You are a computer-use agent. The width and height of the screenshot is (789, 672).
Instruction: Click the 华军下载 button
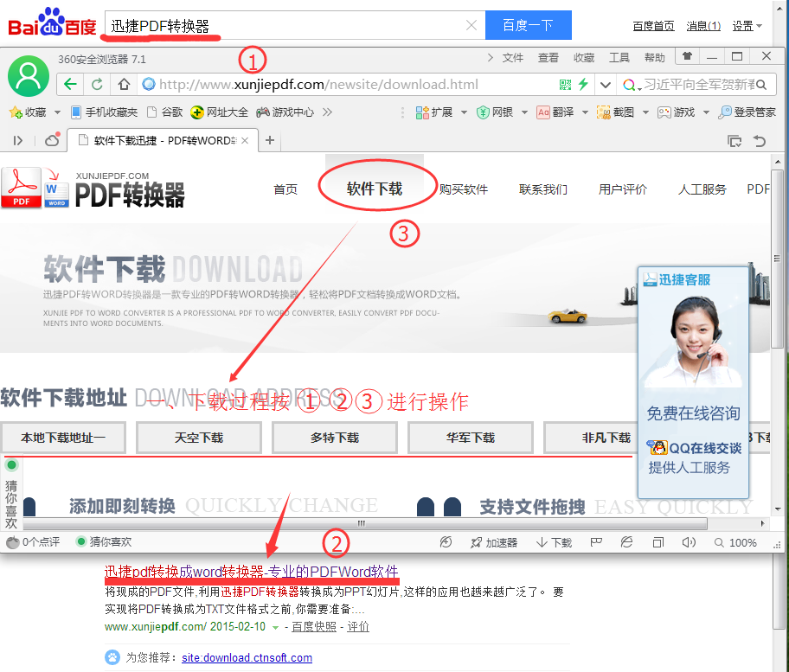(471, 438)
